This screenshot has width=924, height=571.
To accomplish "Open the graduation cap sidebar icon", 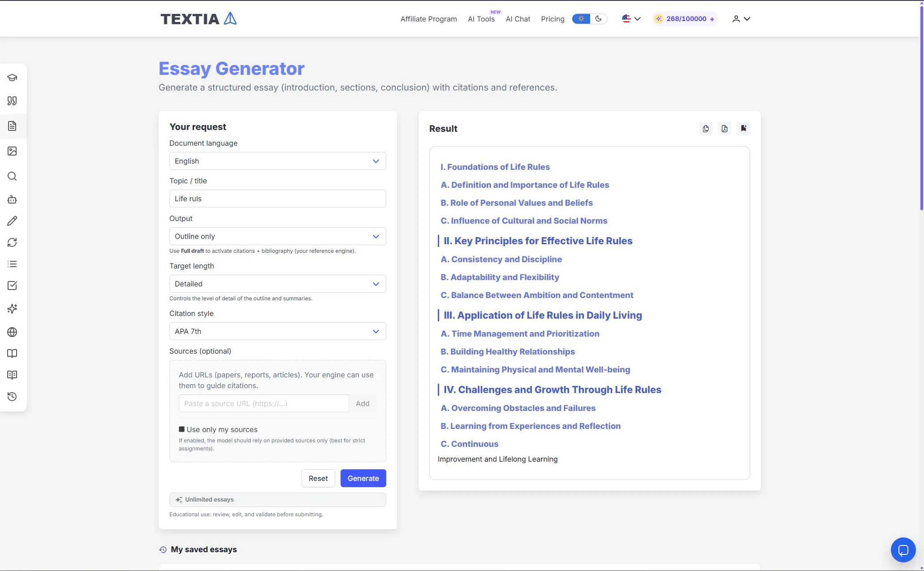I will 12,78.
